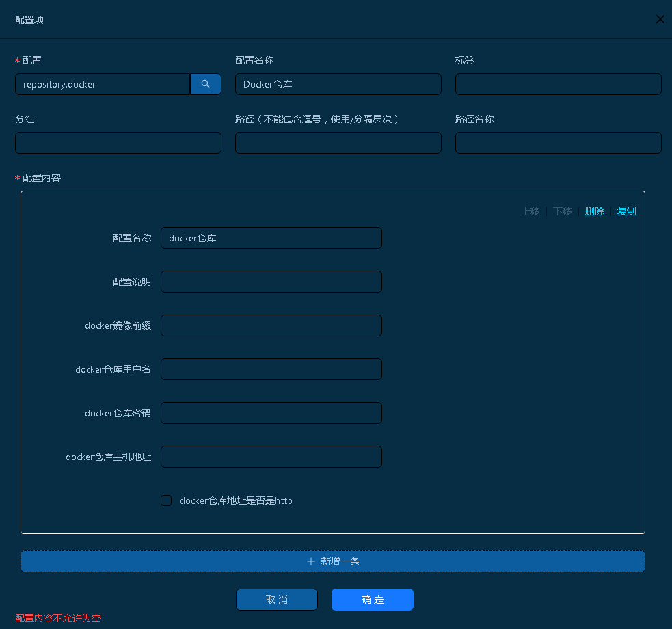Click the 新增一条 add button

click(333, 561)
